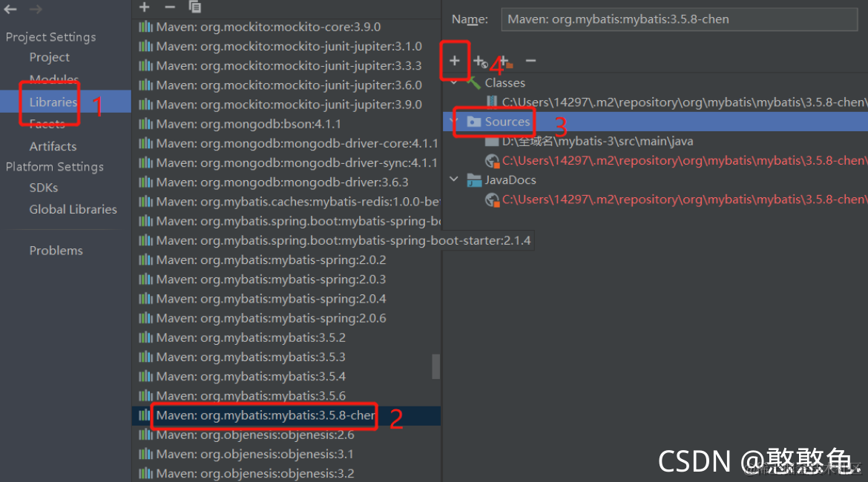Open Project settings page

(49, 57)
